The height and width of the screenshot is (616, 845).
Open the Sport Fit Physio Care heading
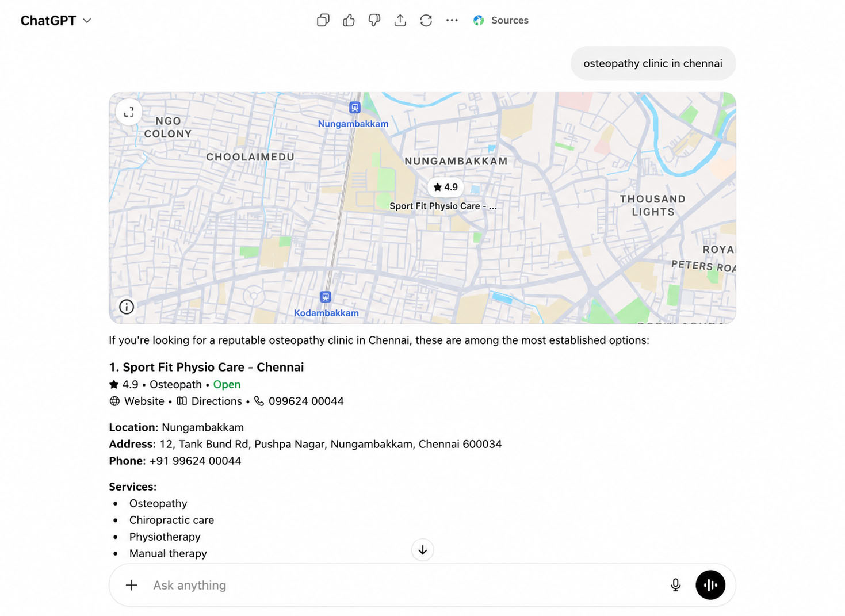click(x=207, y=367)
